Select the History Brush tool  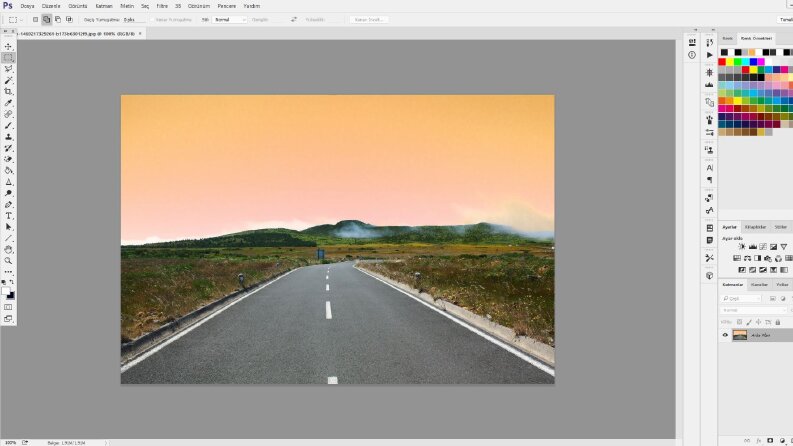click(x=8, y=148)
